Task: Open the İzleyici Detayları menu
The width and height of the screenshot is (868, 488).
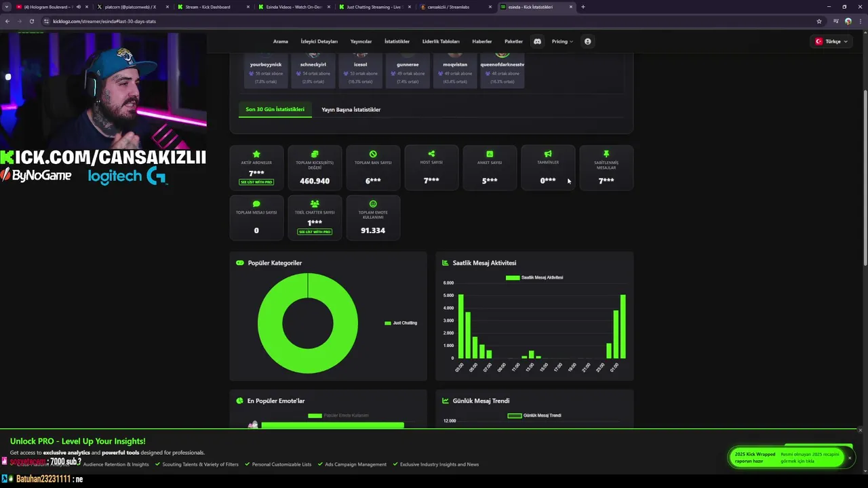Action: click(x=319, y=41)
